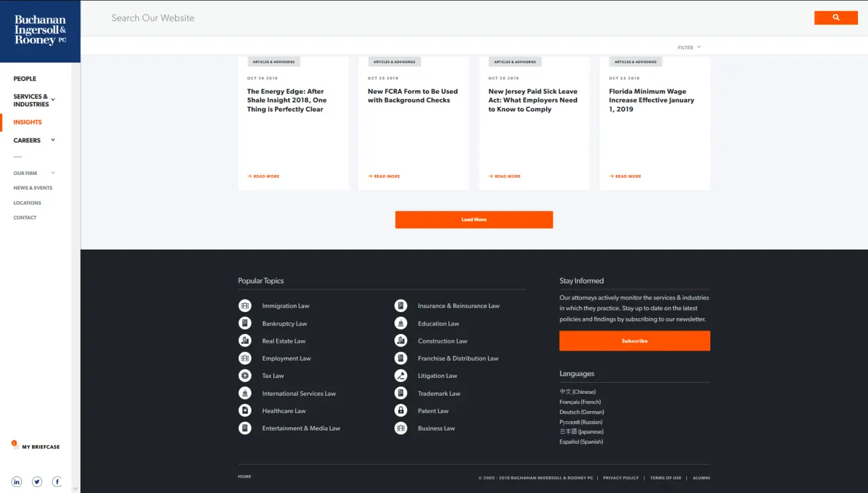This screenshot has height=493, width=868.
Task: Click the Patent Law lock icon
Action: 400,411
